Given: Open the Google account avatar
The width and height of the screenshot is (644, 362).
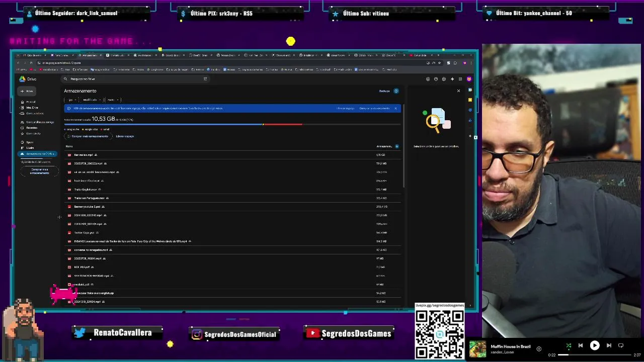Looking at the screenshot, I should 469,79.
